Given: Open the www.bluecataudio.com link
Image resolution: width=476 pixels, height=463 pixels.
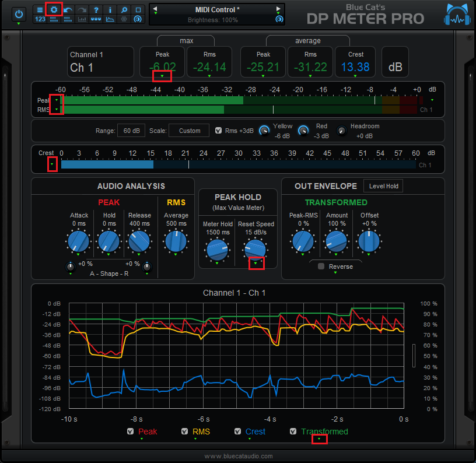Looking at the screenshot, I should [239, 456].
